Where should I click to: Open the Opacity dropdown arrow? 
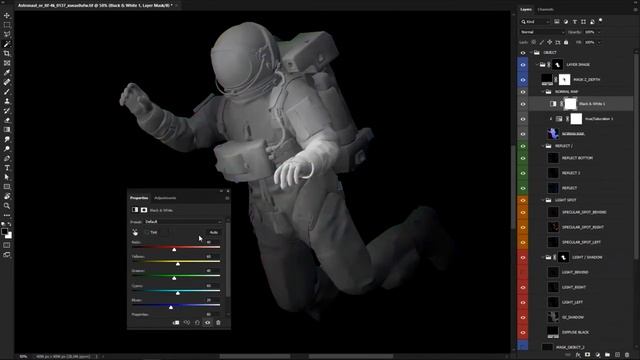pyautogui.click(x=599, y=32)
